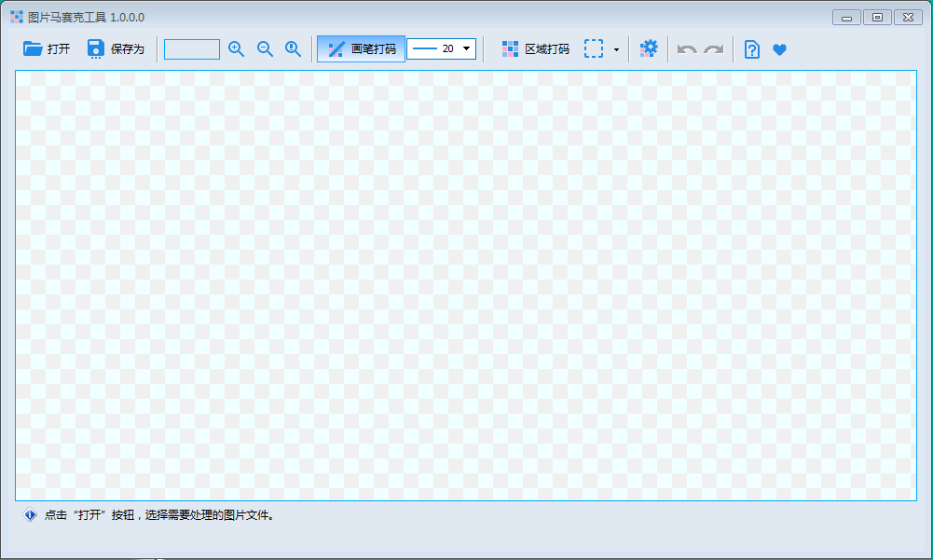Screen dimensions: 933x560
Task: Click the Open (打开) folder icon
Action: click(x=33, y=48)
